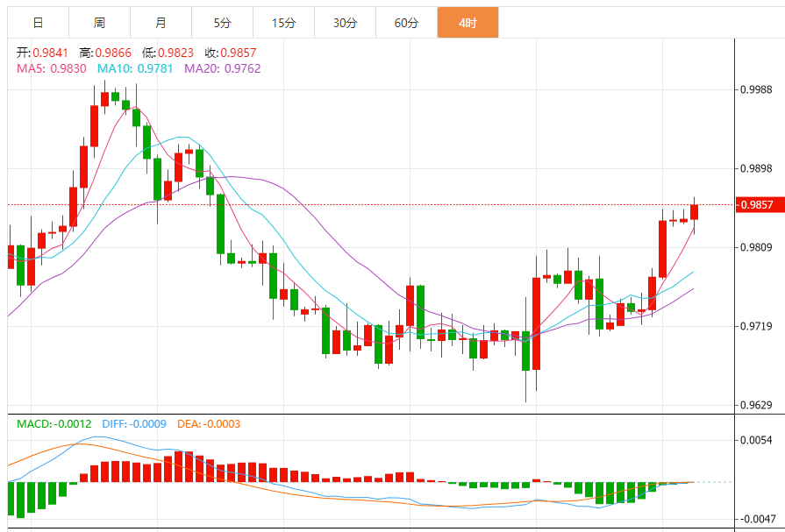Click the MA20: 0.9762 indicator label
Viewport: 785px width, 532px height.
pos(223,68)
